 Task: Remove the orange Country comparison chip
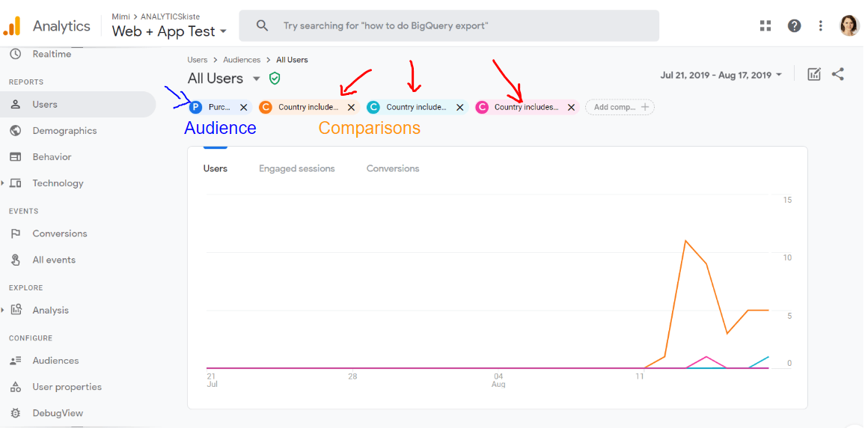point(351,108)
